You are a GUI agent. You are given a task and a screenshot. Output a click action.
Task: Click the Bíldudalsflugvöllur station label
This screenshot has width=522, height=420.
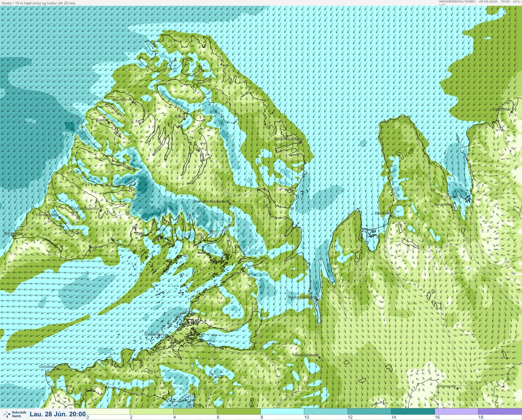pyautogui.click(x=84, y=208)
